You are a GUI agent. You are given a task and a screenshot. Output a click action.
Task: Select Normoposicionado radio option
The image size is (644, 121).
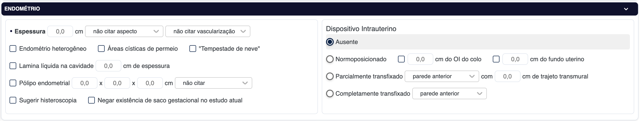tap(330, 59)
